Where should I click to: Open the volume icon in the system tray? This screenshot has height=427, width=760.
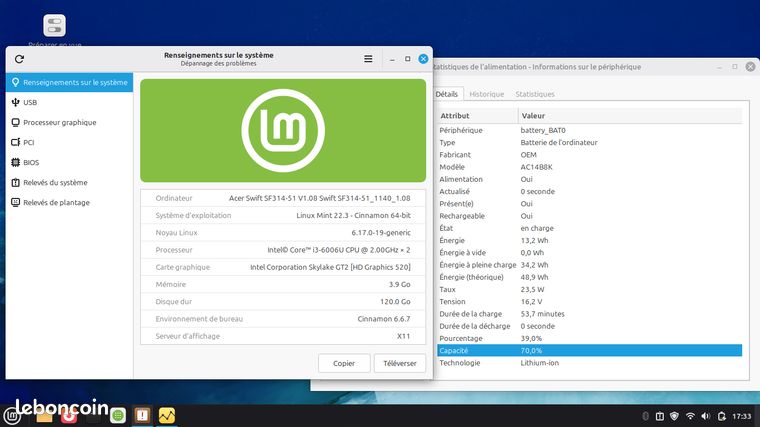pos(706,416)
